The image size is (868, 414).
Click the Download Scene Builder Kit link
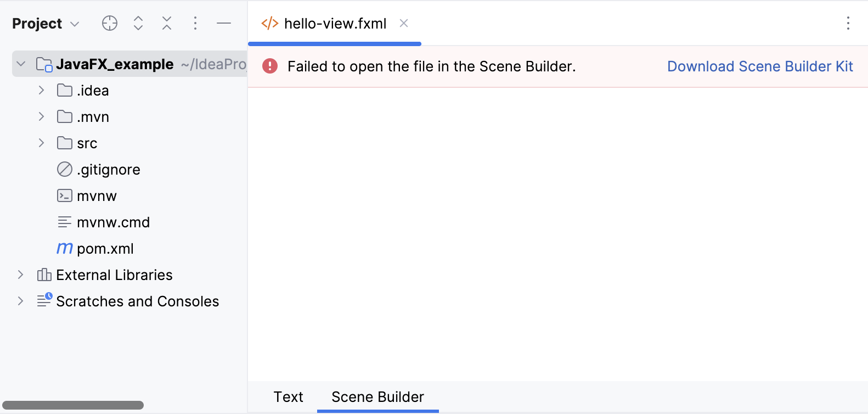760,66
